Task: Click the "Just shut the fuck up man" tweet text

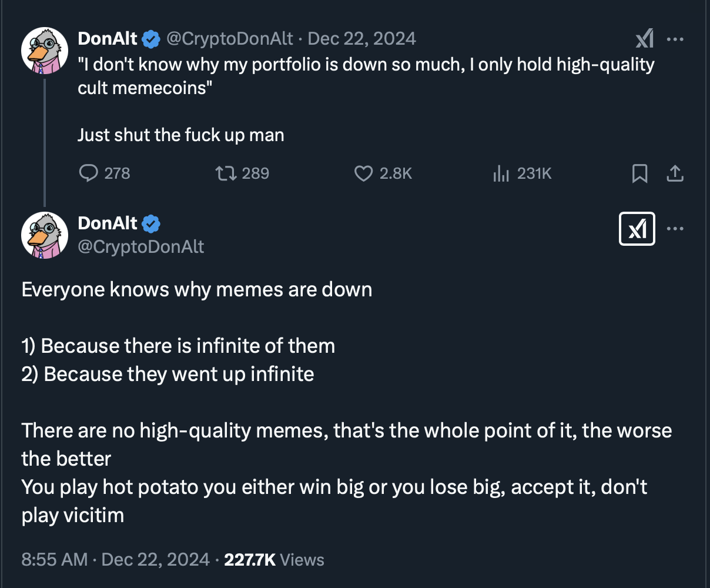Action: click(x=181, y=135)
